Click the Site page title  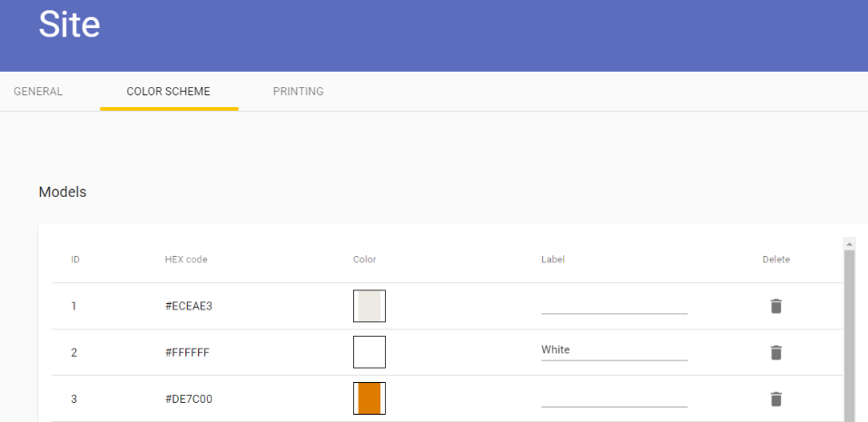click(69, 25)
